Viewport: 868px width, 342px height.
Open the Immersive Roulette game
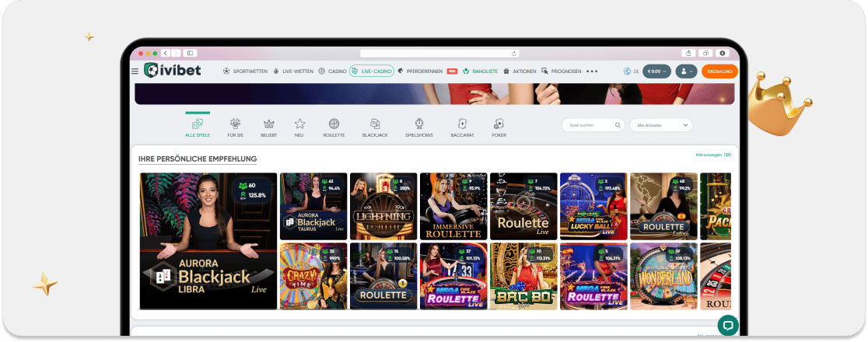tap(453, 206)
